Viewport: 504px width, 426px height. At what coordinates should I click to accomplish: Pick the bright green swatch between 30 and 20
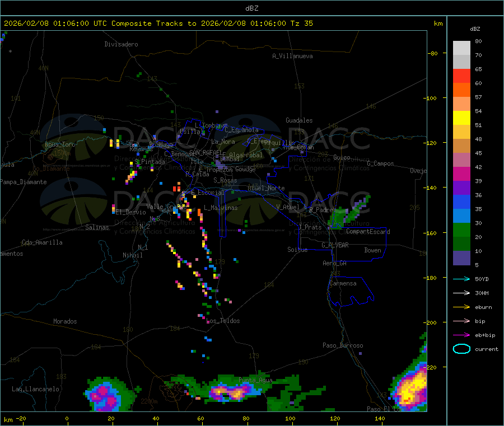click(461, 230)
